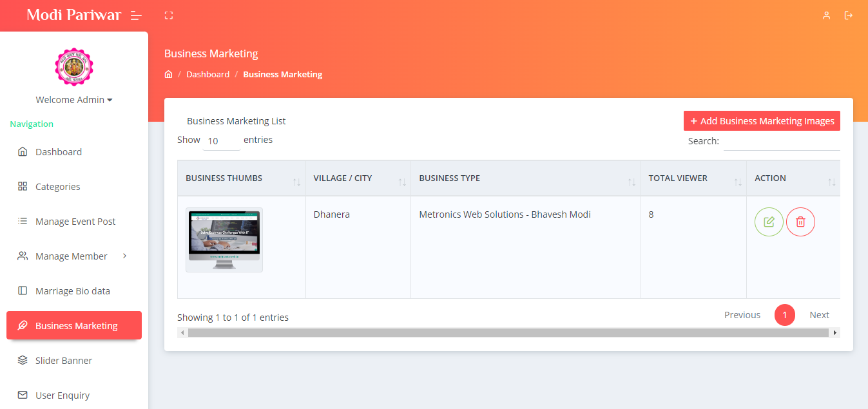Open Categories in the sidebar
The width and height of the screenshot is (868, 409).
[x=57, y=187]
